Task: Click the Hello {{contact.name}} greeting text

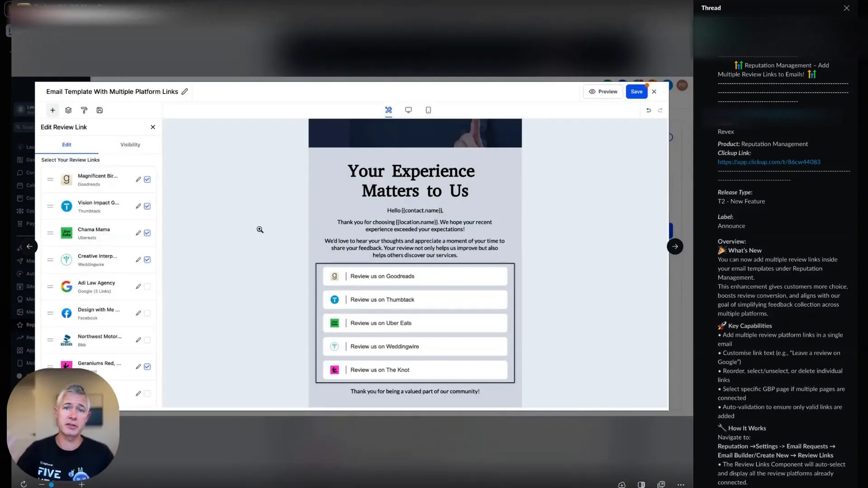Action: click(x=415, y=211)
